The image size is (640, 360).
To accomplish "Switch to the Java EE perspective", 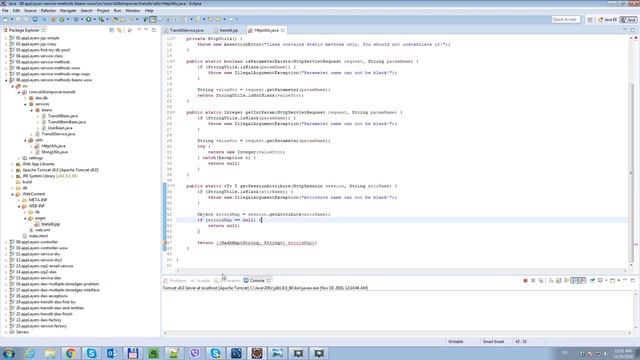I will pos(608,19).
